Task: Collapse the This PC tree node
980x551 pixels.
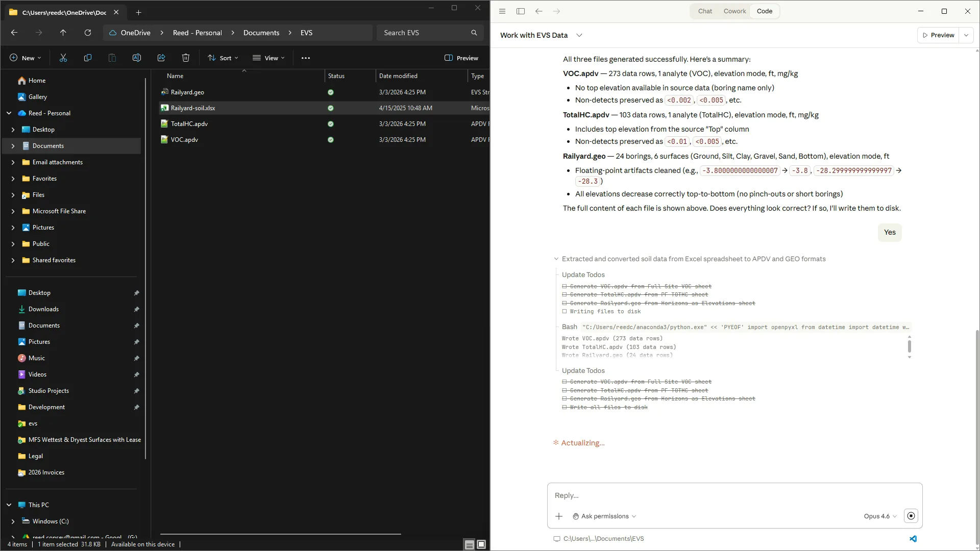Action: coord(9,505)
